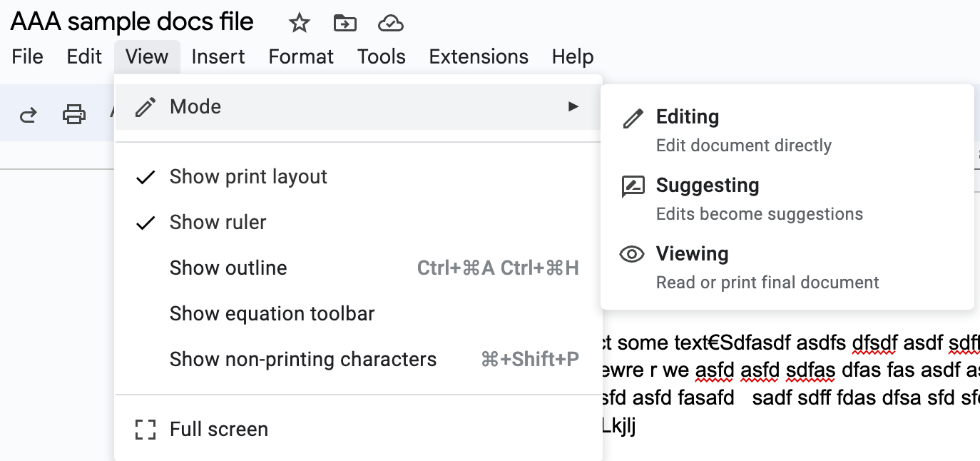Select Show equation toolbar
This screenshot has width=980, height=461.
click(x=272, y=314)
